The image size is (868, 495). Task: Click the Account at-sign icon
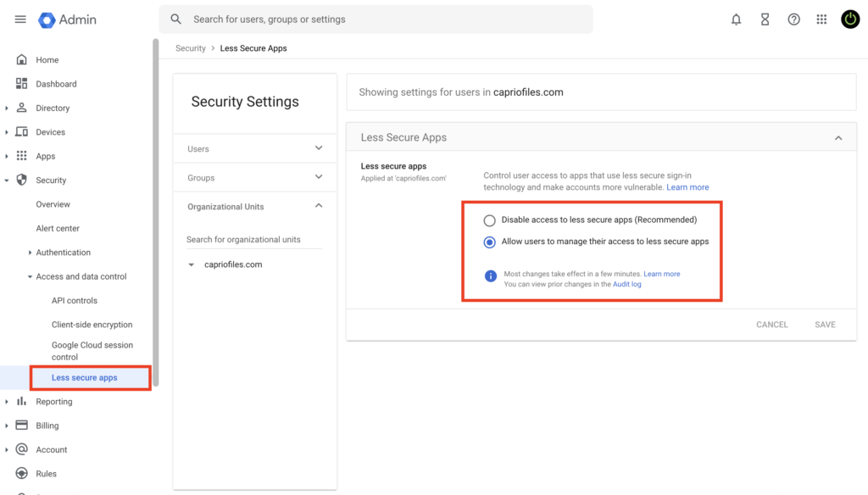point(21,449)
